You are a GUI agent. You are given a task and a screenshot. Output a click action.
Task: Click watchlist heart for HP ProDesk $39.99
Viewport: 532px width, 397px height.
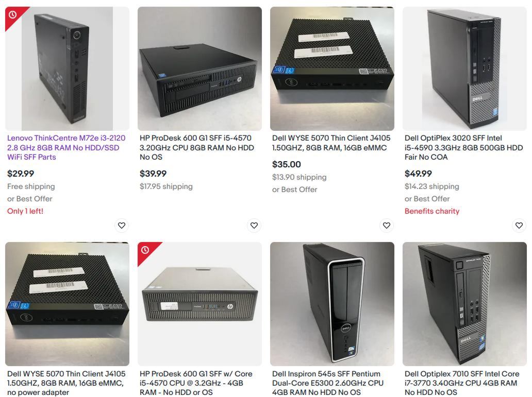coord(254,226)
